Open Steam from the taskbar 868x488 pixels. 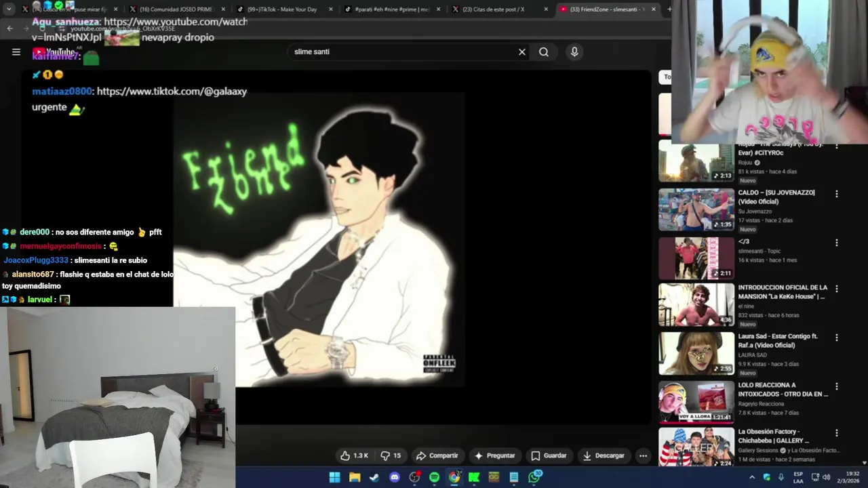[x=374, y=477]
